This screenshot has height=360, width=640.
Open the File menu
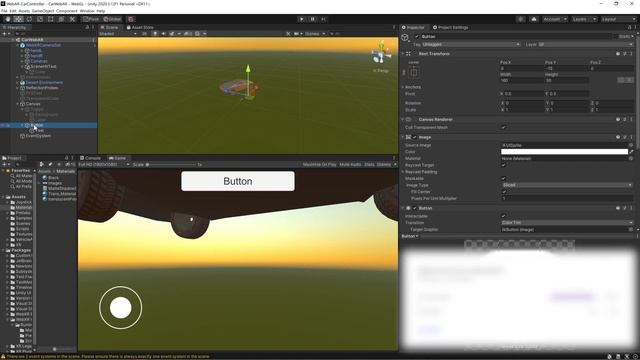point(4,11)
